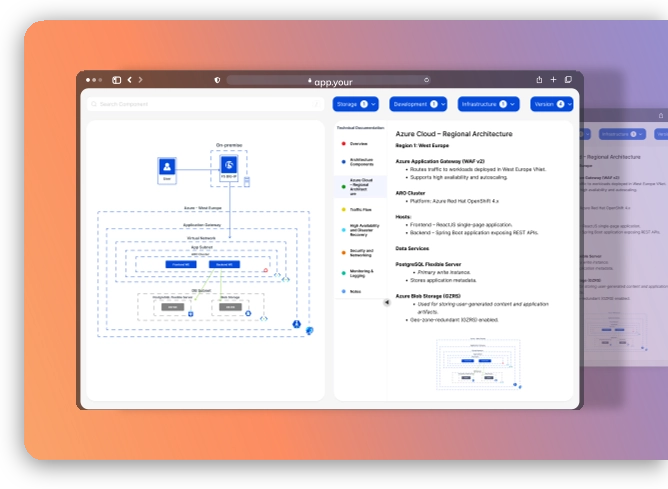Viewport: 668px width, 489px height.
Task: Select the Overview documentation section
Action: click(358, 144)
